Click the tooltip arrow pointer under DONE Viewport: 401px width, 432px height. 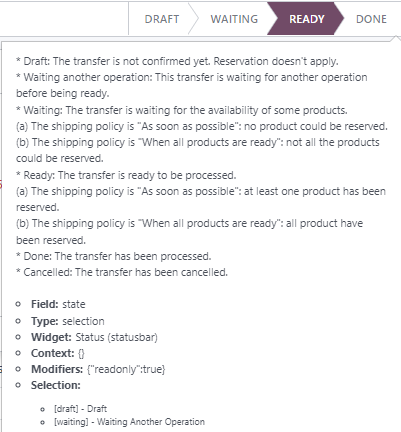click(x=396, y=38)
